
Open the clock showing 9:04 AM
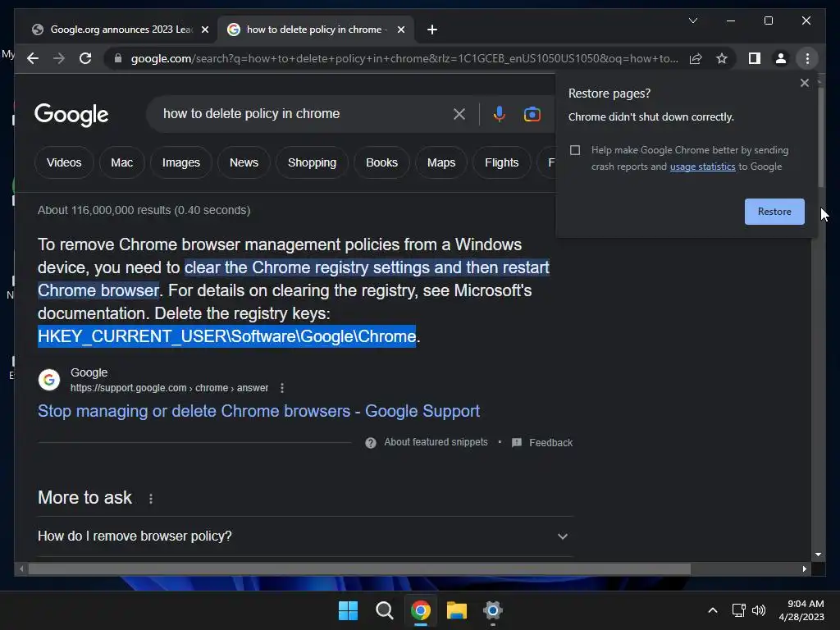[x=801, y=610]
